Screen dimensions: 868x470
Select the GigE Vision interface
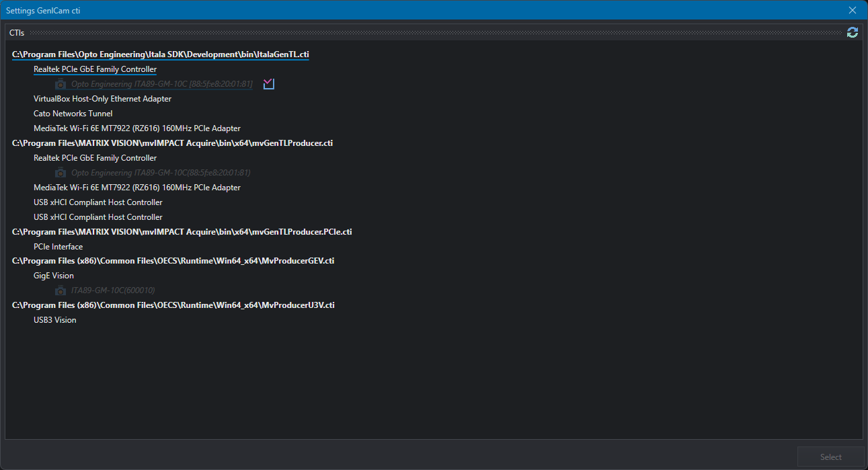pos(54,276)
